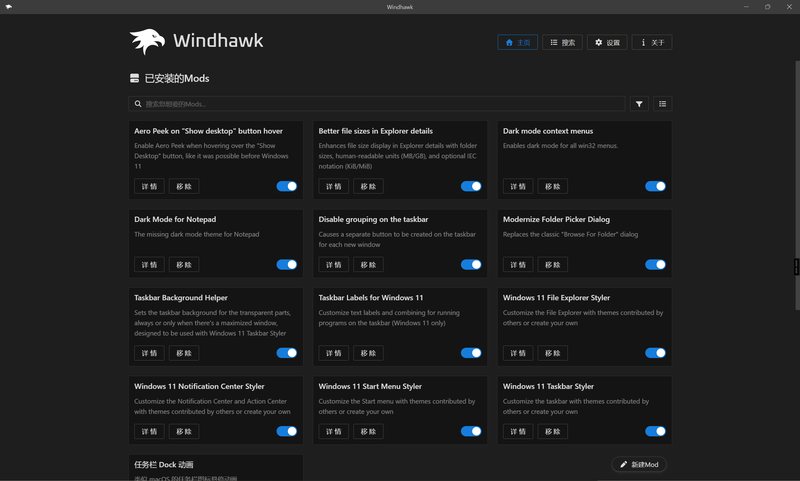Toggle Modernize Folder Picker Dialog switch
The image size is (800, 481).
655,264
